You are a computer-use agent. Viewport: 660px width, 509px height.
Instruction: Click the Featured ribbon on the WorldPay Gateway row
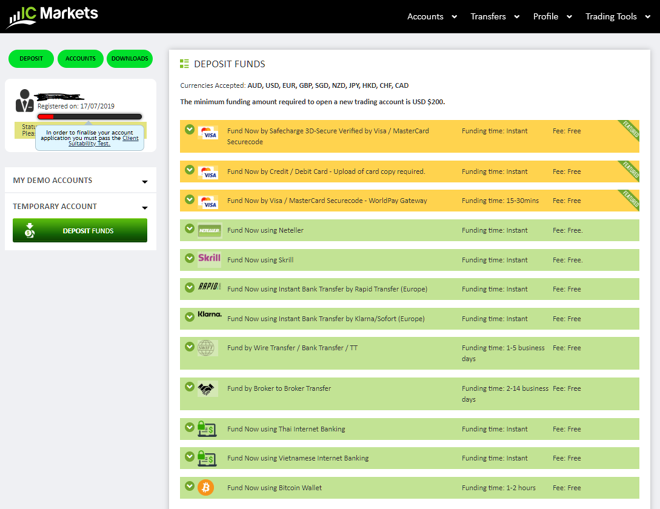[x=630, y=200]
